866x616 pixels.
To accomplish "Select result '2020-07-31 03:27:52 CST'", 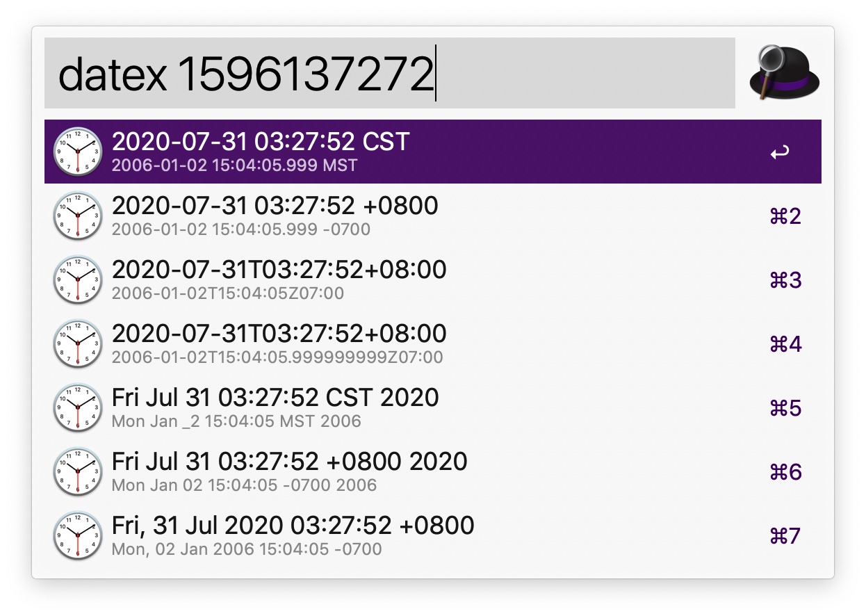I will pos(433,152).
